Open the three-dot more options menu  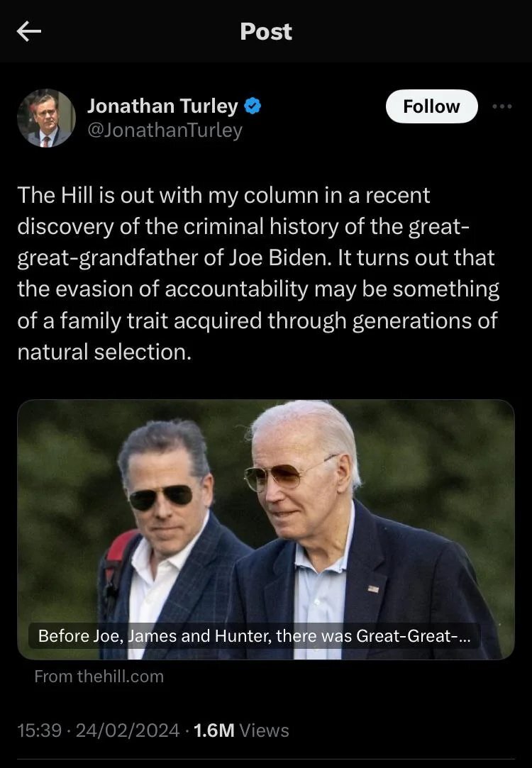[501, 106]
